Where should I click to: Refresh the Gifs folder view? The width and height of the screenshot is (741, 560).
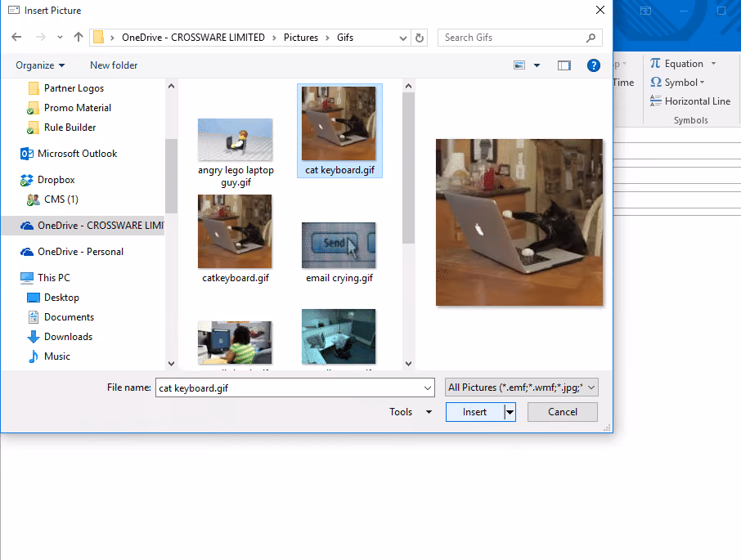click(x=420, y=38)
